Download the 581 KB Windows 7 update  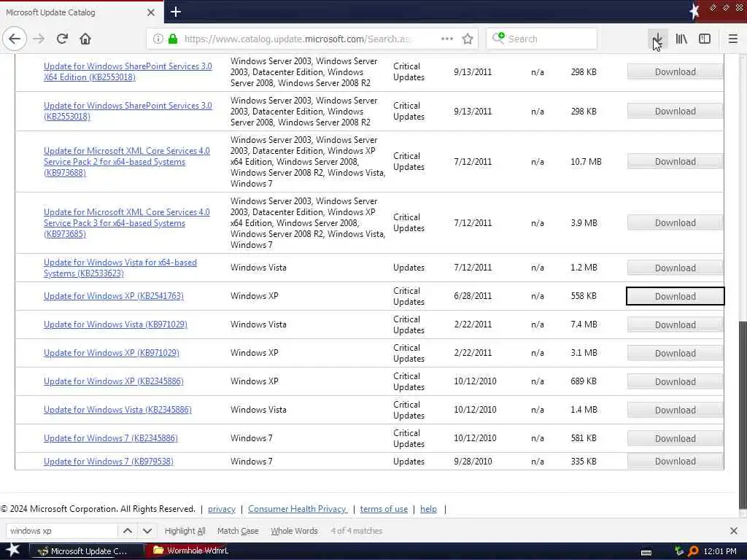[x=675, y=438]
